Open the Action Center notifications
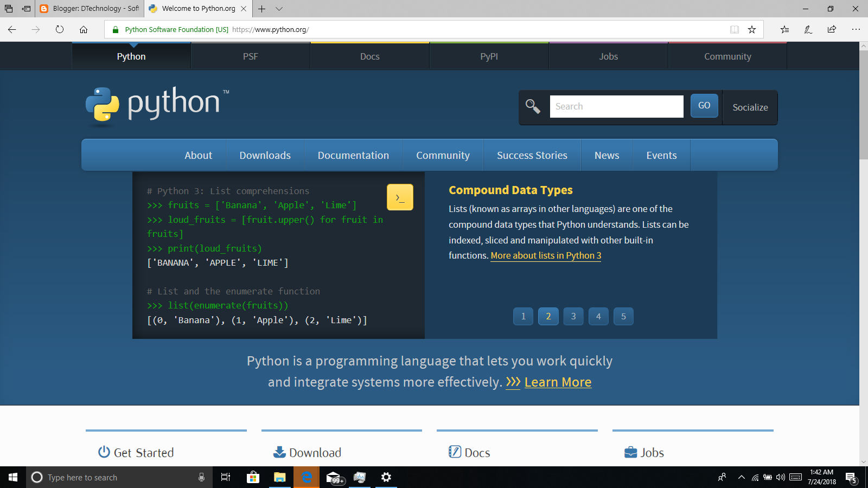 851,478
